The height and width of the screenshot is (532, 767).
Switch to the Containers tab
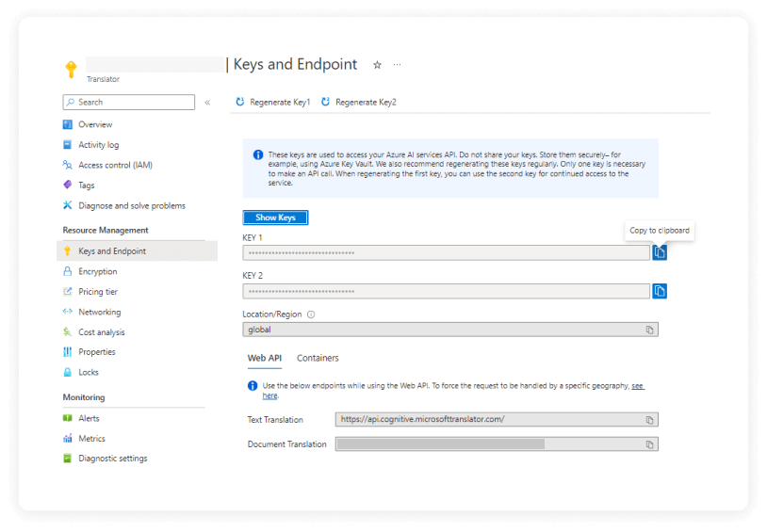[x=318, y=358]
